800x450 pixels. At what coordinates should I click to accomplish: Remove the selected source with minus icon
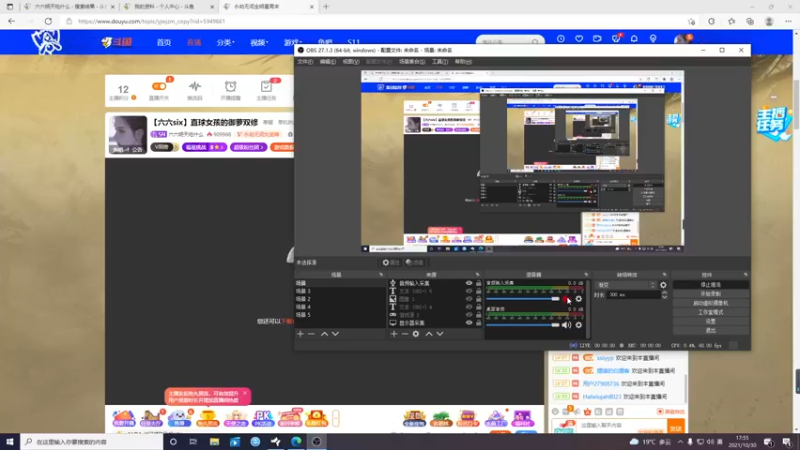[x=405, y=334]
